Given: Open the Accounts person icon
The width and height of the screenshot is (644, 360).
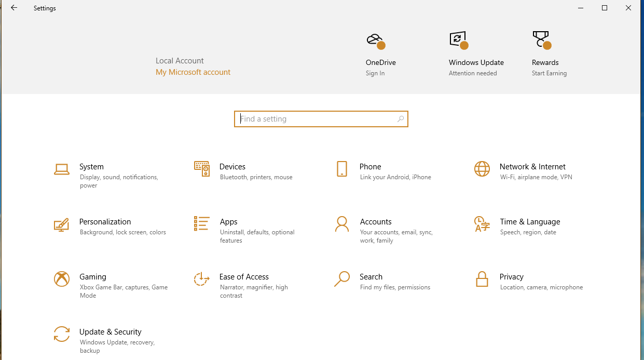Looking at the screenshot, I should tap(342, 224).
